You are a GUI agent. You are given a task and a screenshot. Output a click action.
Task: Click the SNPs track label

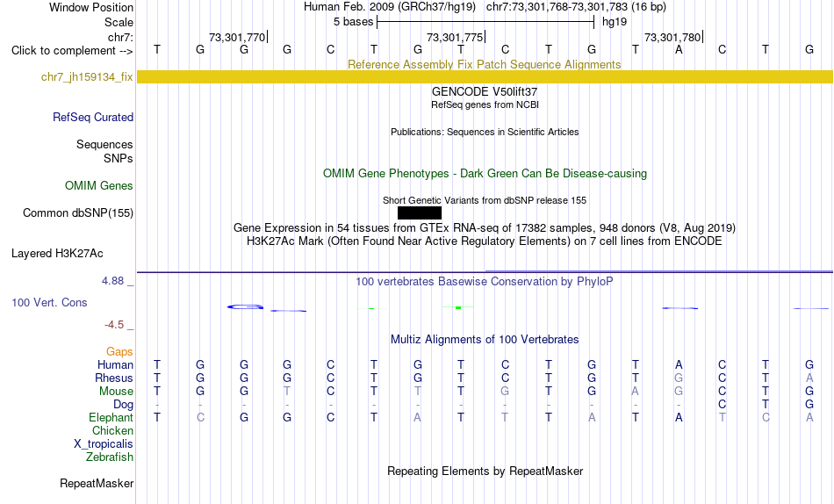(119, 158)
